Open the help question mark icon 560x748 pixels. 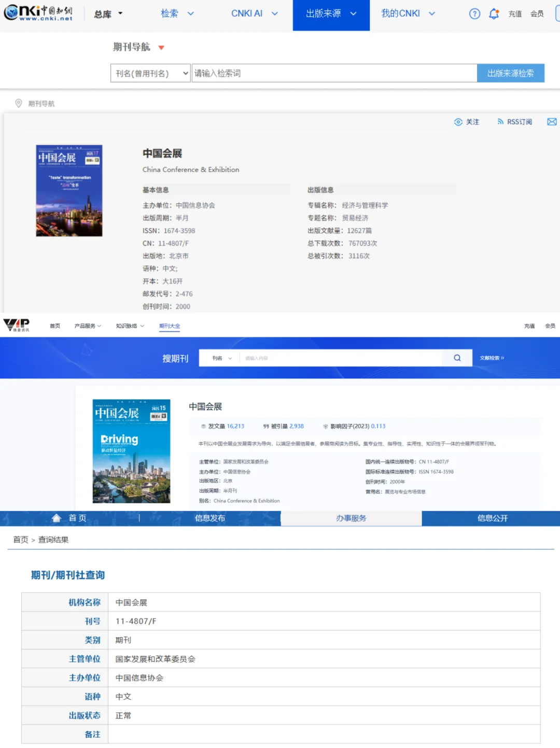[x=474, y=14]
